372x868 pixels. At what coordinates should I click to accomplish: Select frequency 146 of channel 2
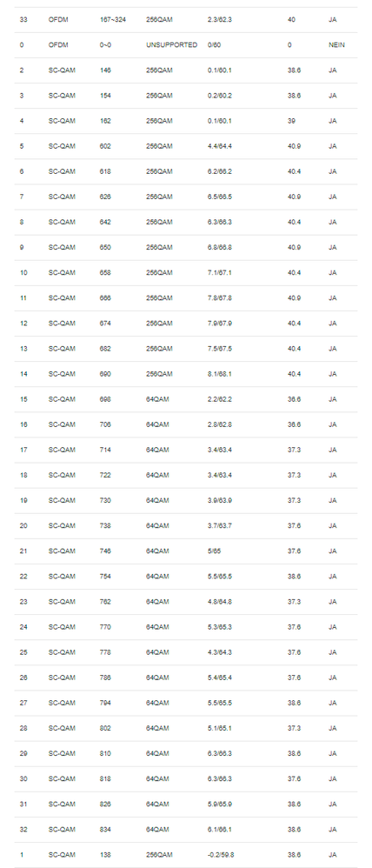pyautogui.click(x=105, y=70)
